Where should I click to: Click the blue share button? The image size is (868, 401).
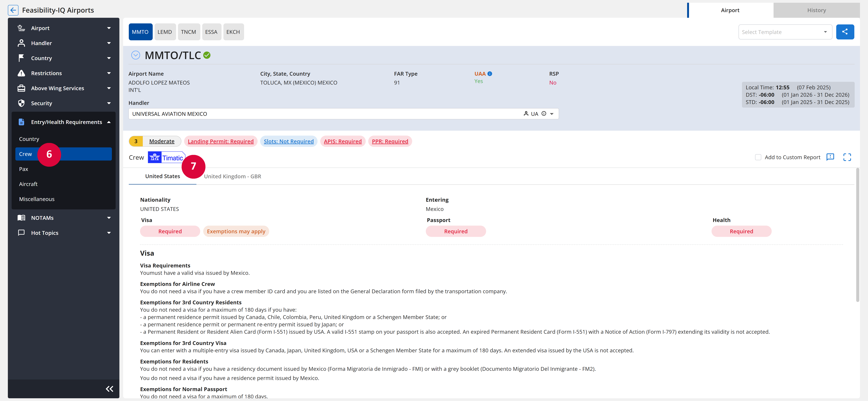coord(845,32)
